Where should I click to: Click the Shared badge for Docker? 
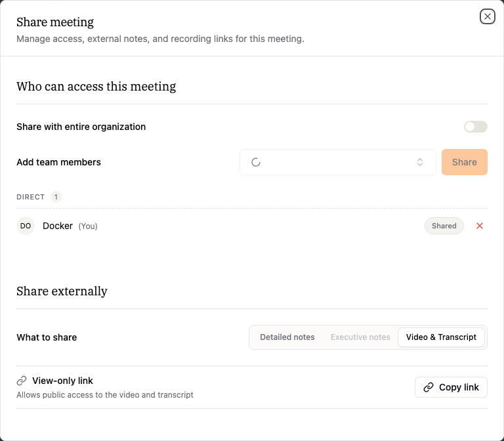pos(444,226)
